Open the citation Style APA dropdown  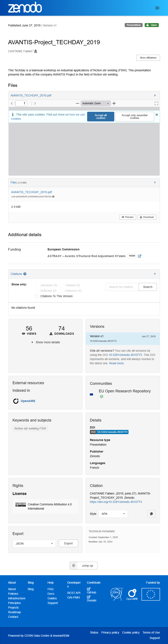click(x=113, y=514)
